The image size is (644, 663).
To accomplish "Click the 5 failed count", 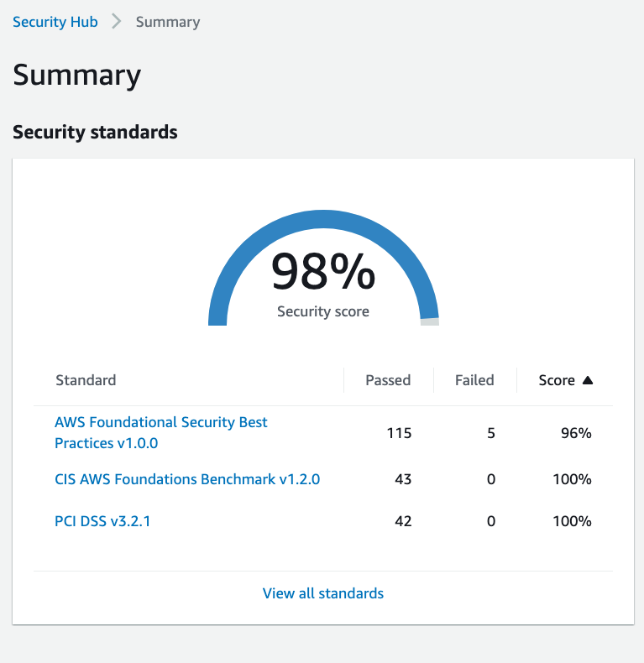I will [491, 433].
